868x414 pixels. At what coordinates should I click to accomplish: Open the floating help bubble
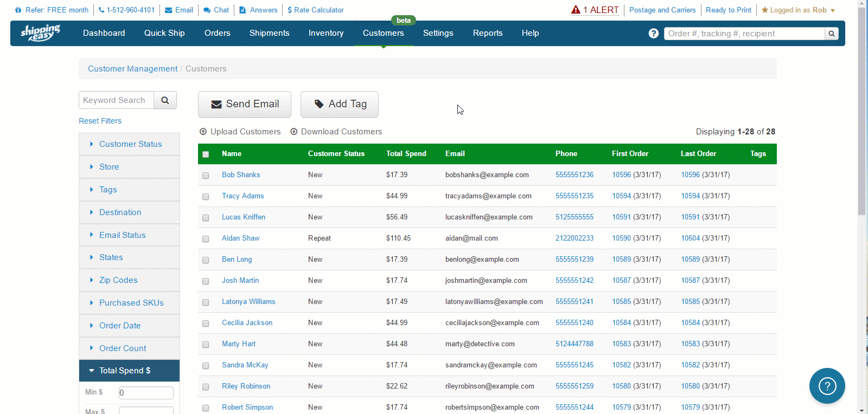[827, 386]
